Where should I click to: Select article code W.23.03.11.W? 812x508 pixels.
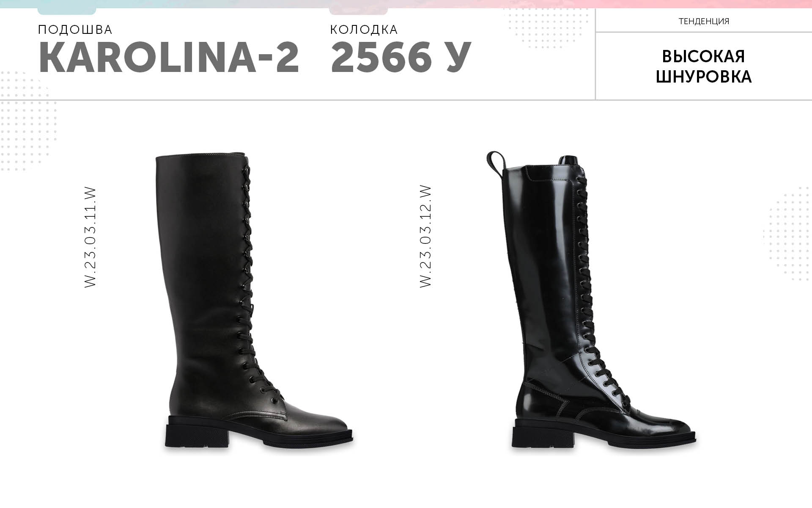coord(91,237)
